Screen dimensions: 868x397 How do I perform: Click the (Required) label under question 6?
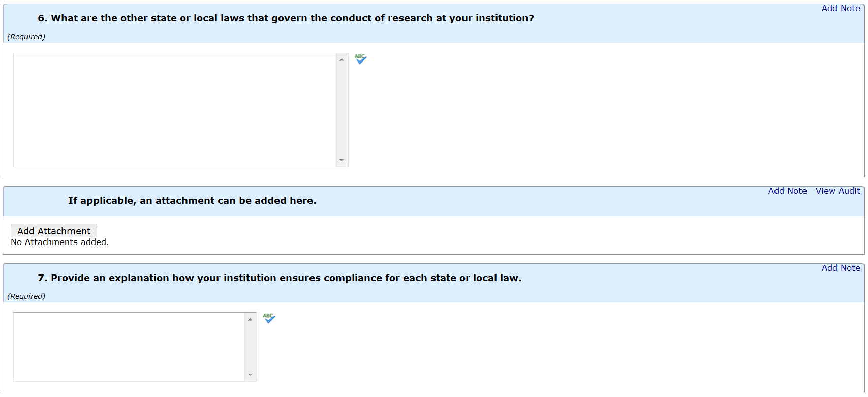click(26, 37)
